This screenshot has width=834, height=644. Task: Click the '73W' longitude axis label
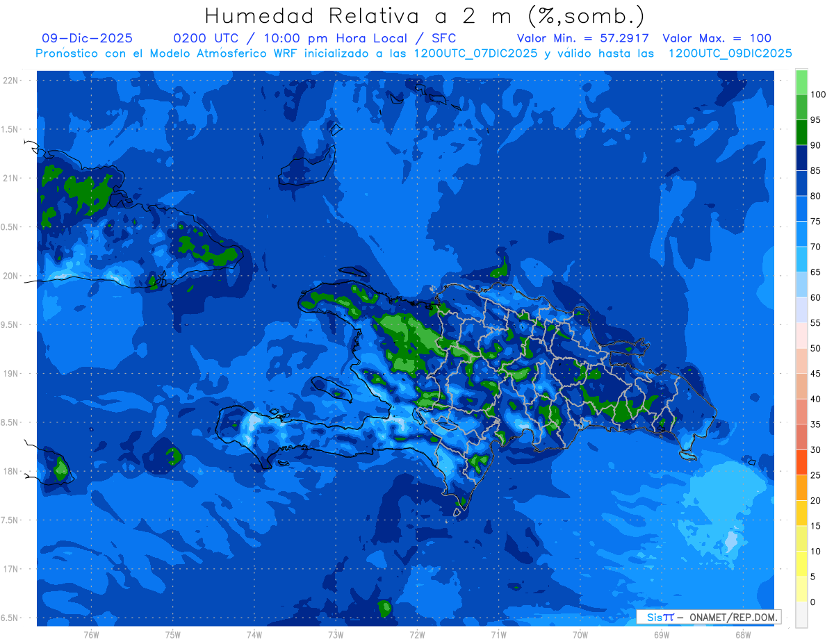click(336, 634)
